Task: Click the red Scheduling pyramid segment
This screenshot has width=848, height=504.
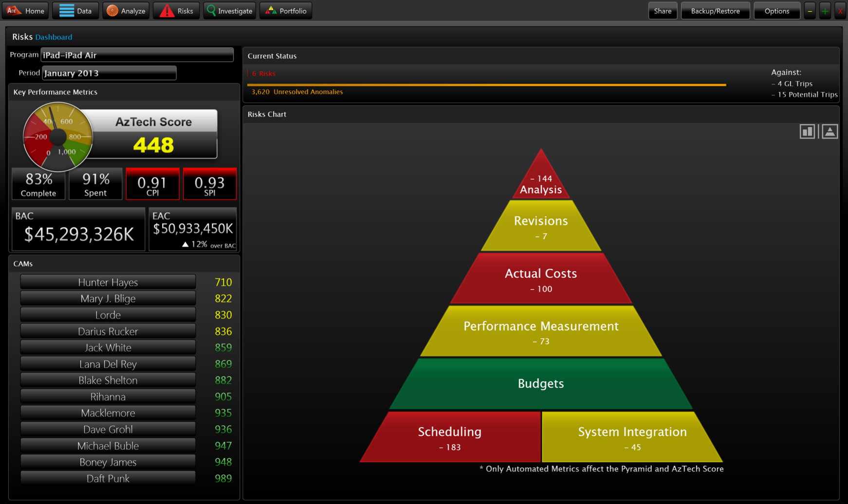Action: [x=449, y=438]
